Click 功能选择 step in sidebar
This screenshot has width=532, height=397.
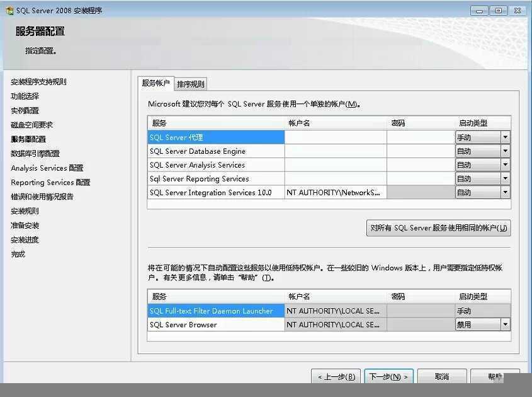pos(25,96)
